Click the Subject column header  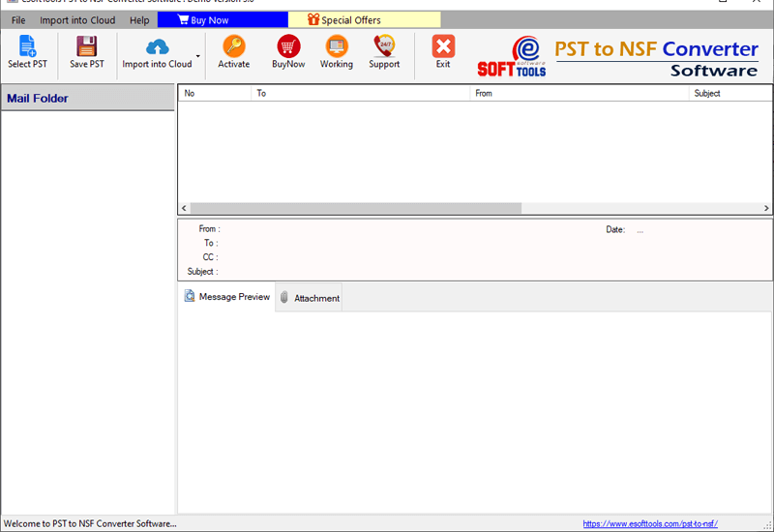pos(730,93)
